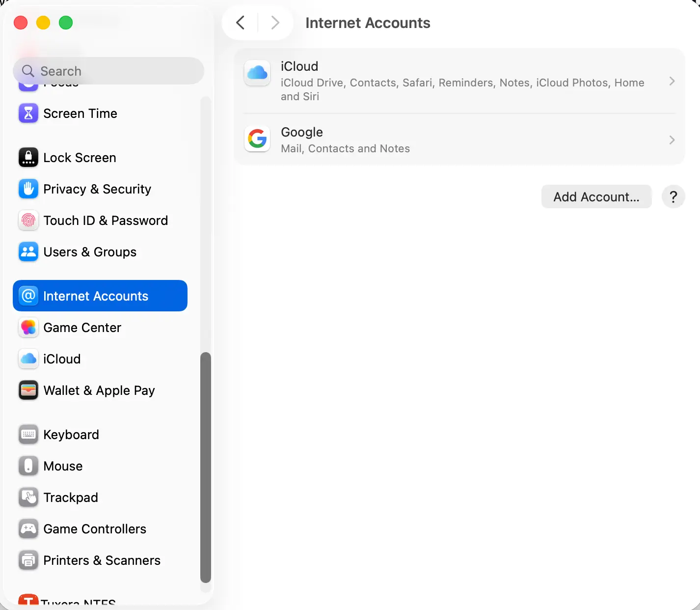Minimize window with yellow button
The height and width of the screenshot is (610, 700).
pos(43,23)
